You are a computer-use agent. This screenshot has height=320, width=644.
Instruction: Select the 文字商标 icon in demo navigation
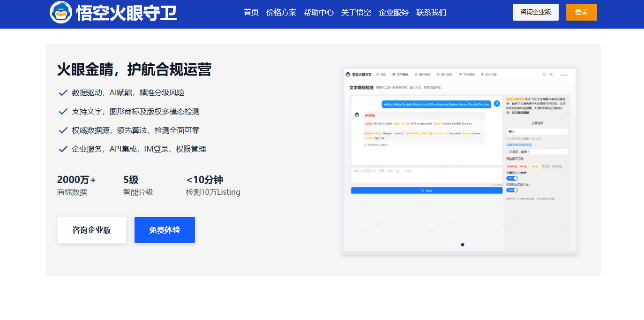(394, 74)
